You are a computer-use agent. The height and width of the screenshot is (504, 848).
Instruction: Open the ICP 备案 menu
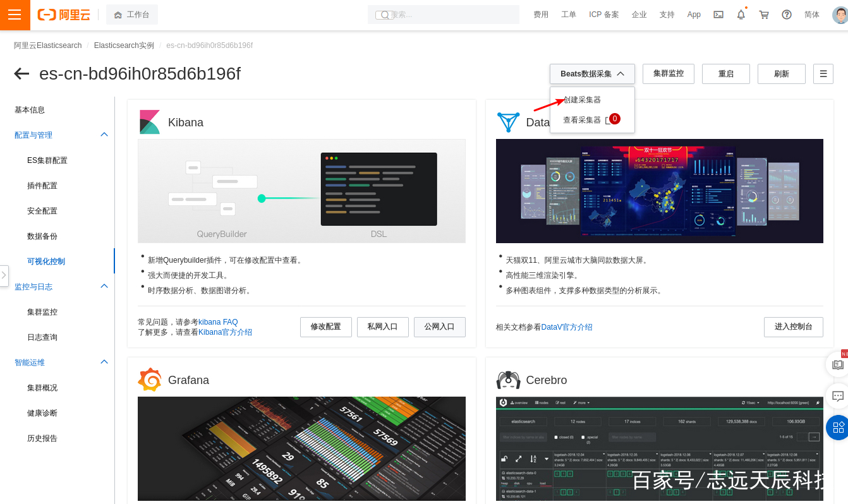tap(604, 15)
